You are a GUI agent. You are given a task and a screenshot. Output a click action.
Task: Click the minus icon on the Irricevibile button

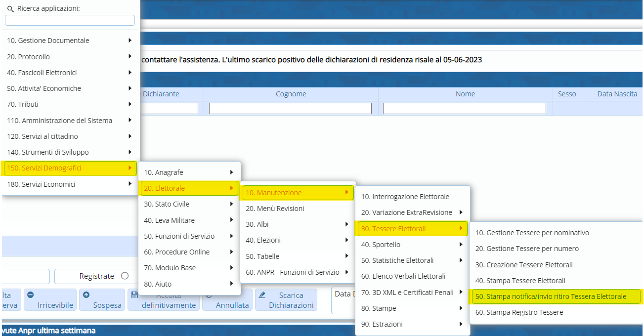(x=30, y=295)
